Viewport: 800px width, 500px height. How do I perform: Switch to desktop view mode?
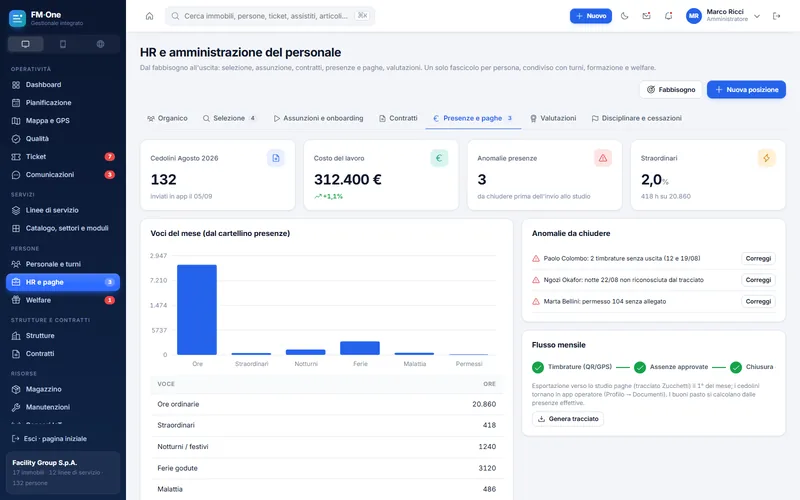coord(26,44)
